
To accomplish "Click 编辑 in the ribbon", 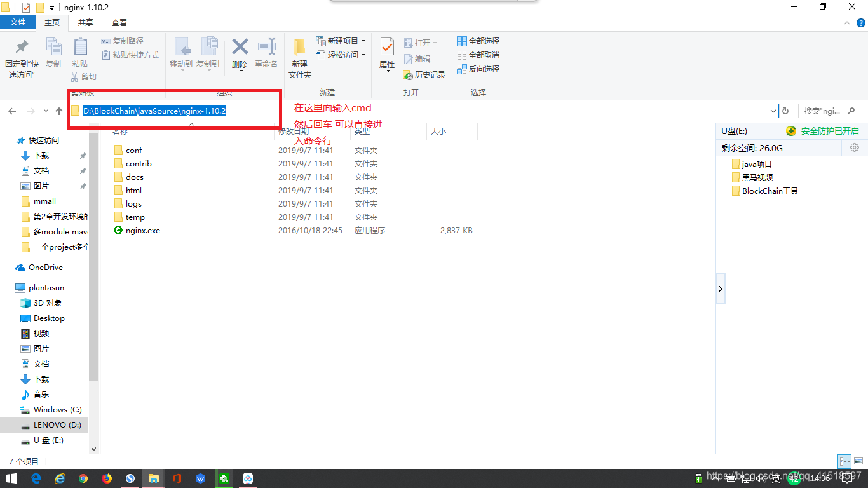I will (x=417, y=59).
